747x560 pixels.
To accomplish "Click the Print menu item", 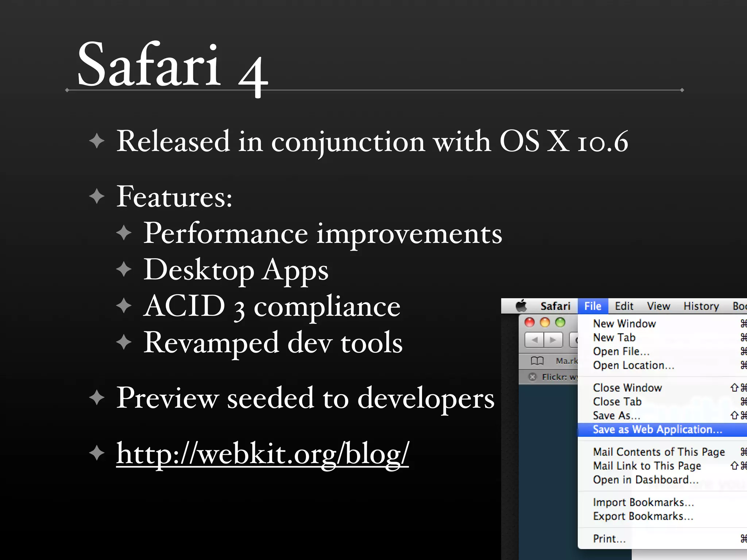I will click(x=609, y=539).
